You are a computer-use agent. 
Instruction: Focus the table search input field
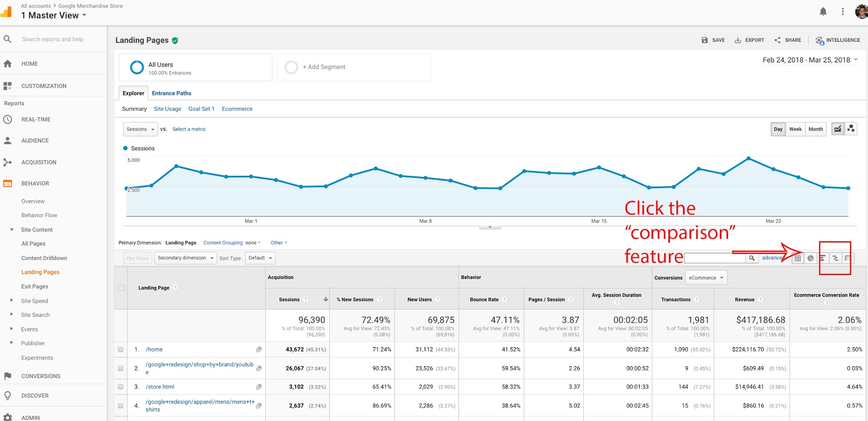[x=715, y=258]
